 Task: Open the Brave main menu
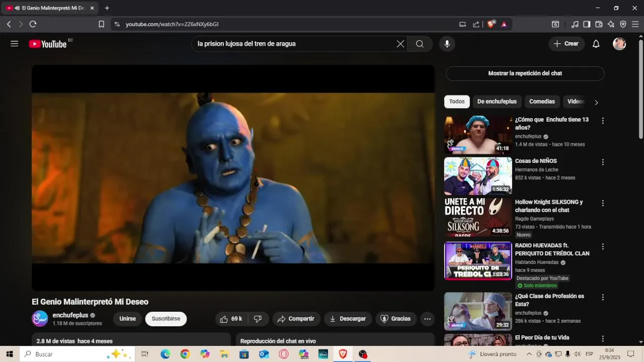click(x=635, y=24)
